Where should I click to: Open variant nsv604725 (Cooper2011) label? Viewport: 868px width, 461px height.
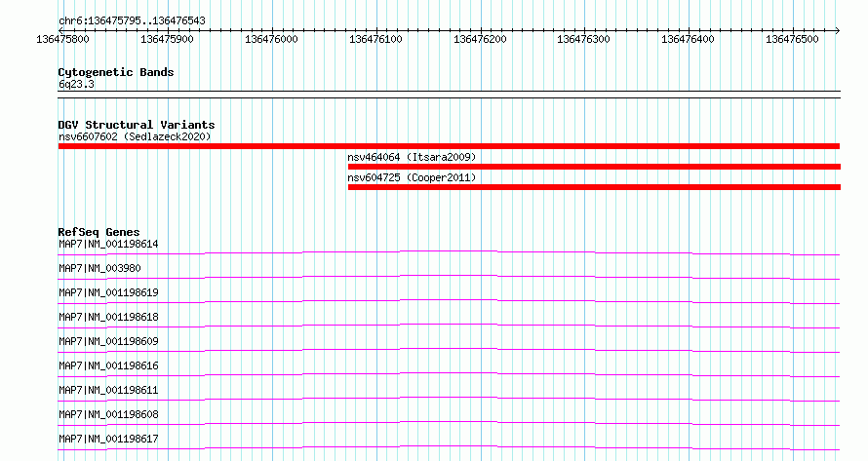pyautogui.click(x=412, y=177)
